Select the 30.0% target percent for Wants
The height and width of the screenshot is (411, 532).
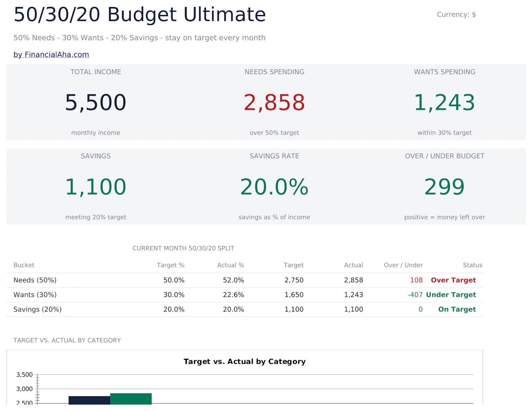[x=174, y=295]
